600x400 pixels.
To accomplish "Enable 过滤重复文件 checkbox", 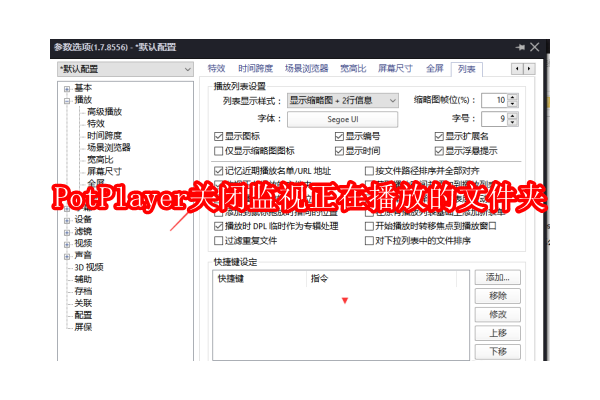I will coord(218,241).
